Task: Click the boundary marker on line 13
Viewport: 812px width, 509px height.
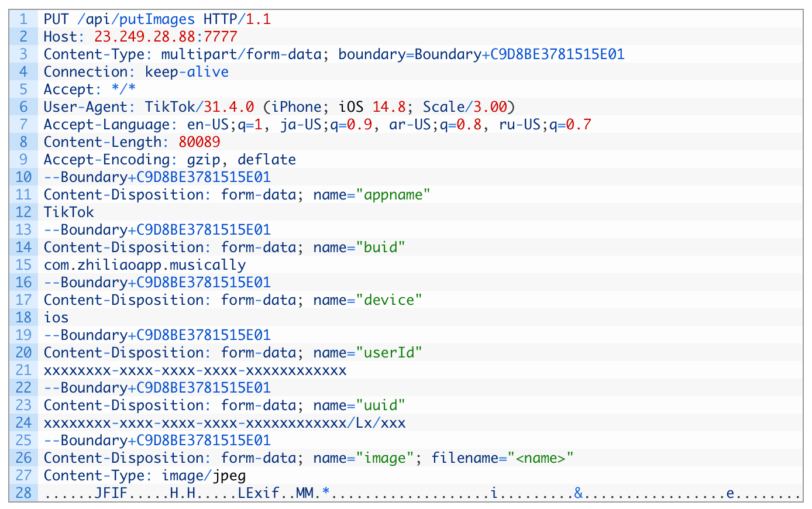Action: (157, 230)
